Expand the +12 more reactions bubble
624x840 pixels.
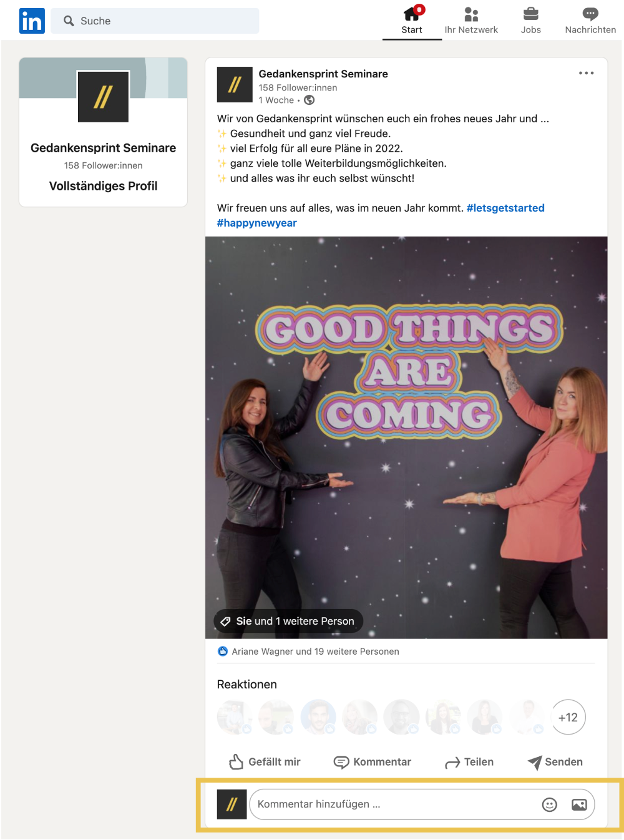[568, 717]
